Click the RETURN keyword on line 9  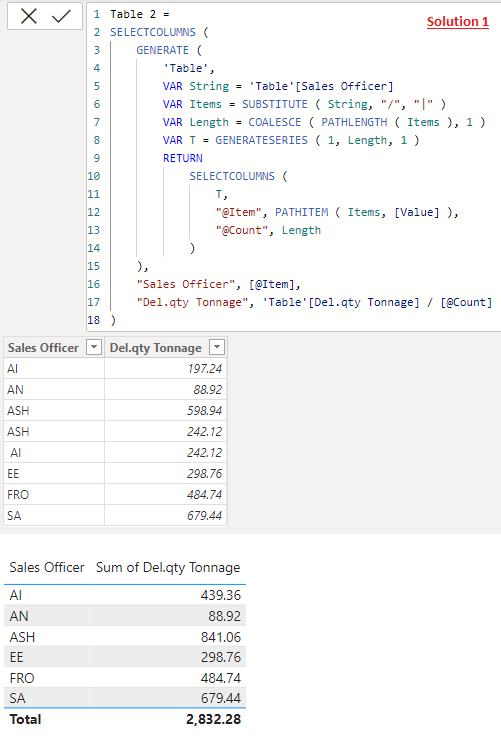pos(183,158)
